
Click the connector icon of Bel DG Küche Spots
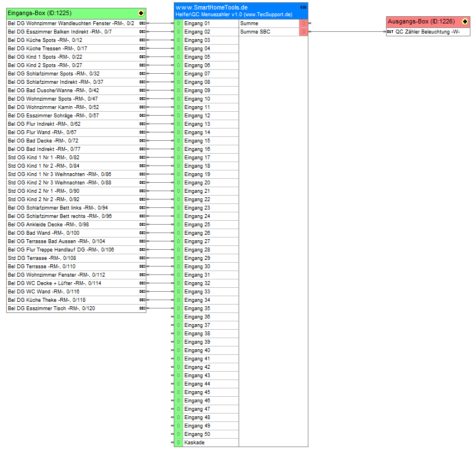(x=142, y=40)
